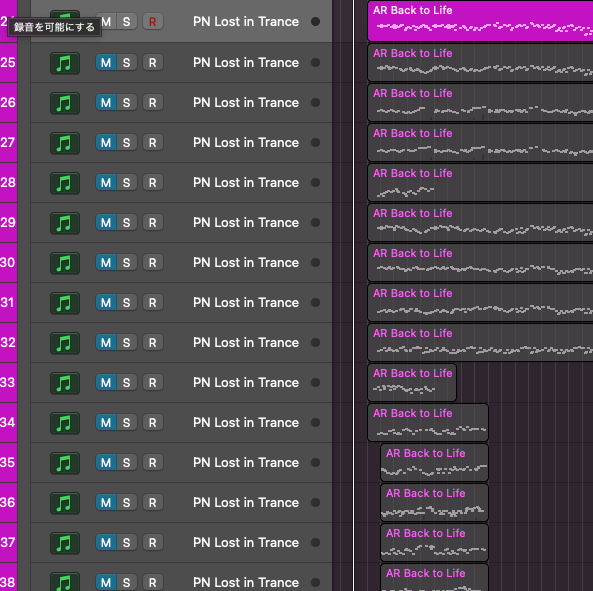This screenshot has height=591, width=593.
Task: Click track name PN Lost in Trance on track 30
Action: point(246,263)
